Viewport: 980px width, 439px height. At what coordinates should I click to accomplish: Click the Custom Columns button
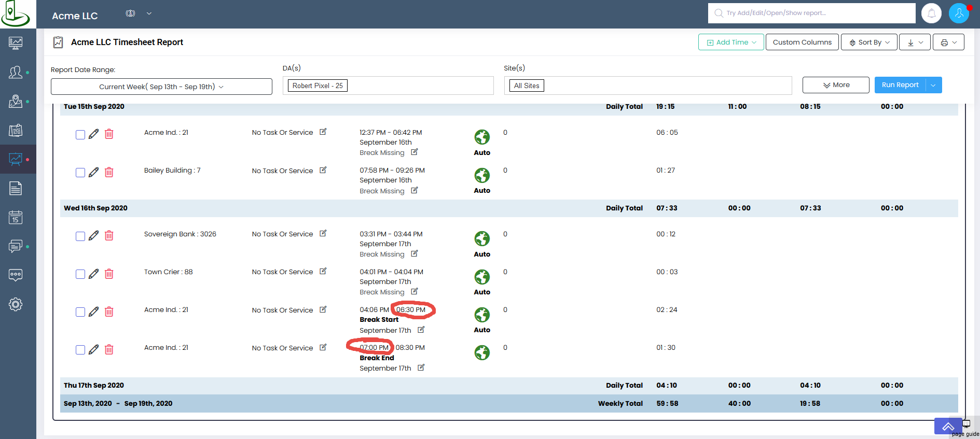802,43
